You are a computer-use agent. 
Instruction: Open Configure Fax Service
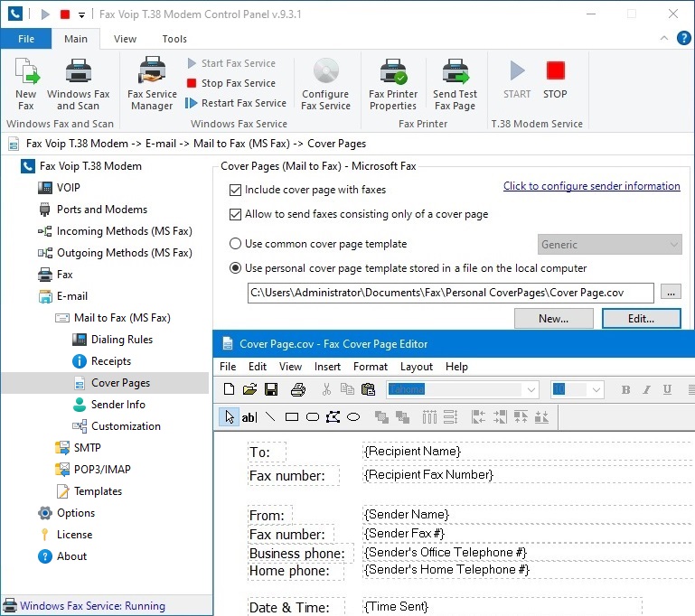tap(325, 84)
